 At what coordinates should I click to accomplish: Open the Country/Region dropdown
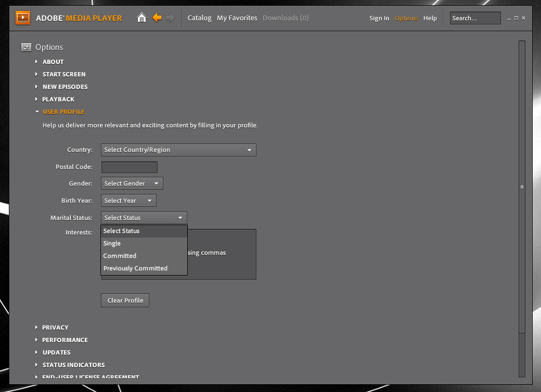179,150
